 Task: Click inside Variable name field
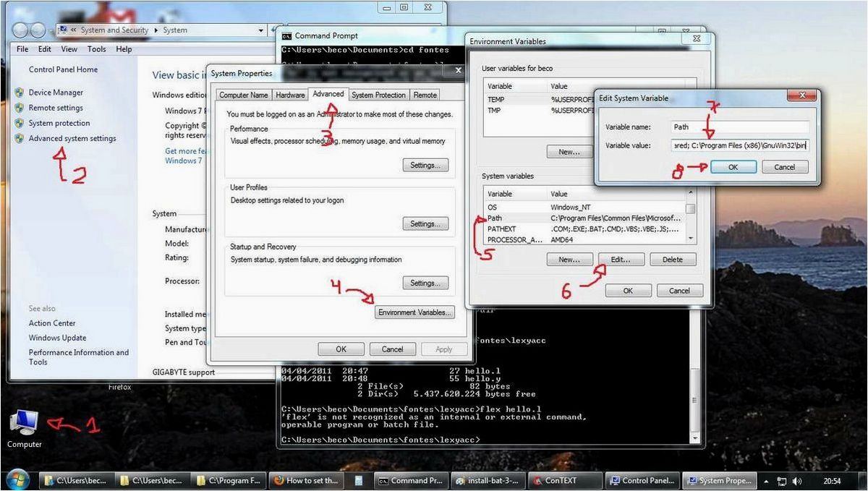coord(740,127)
